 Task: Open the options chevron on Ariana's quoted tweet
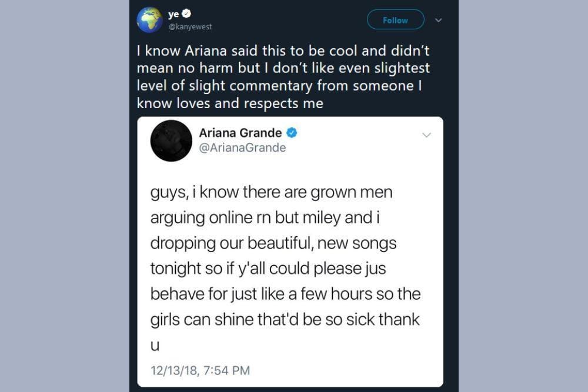click(427, 135)
